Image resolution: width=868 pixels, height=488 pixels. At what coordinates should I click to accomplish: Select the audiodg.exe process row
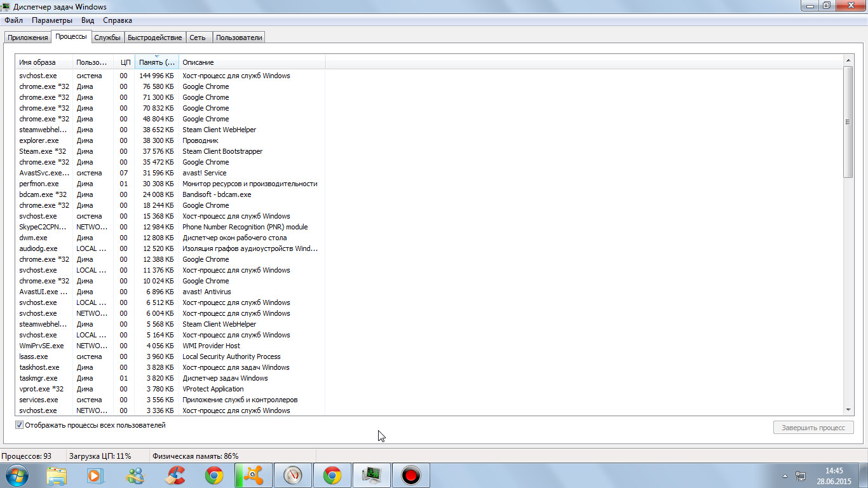coord(170,248)
